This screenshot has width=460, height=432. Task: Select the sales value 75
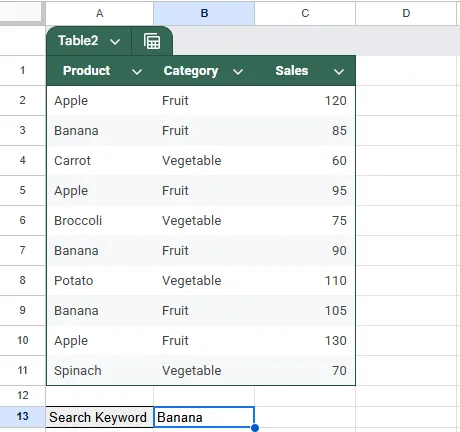305,221
